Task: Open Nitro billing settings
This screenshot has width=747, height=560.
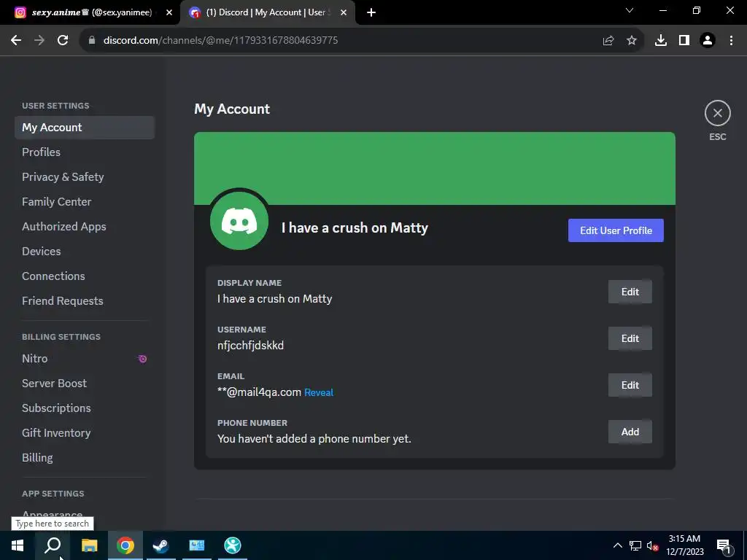Action: click(85, 359)
